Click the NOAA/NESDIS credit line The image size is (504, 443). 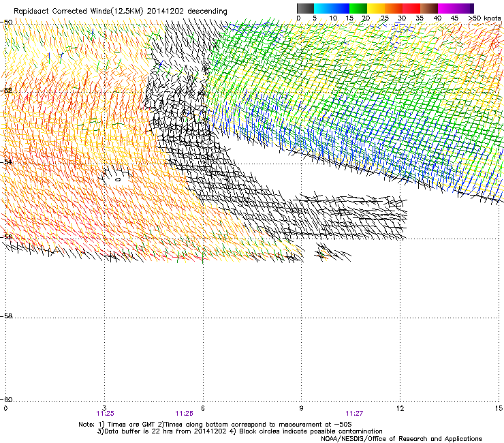coord(401,439)
